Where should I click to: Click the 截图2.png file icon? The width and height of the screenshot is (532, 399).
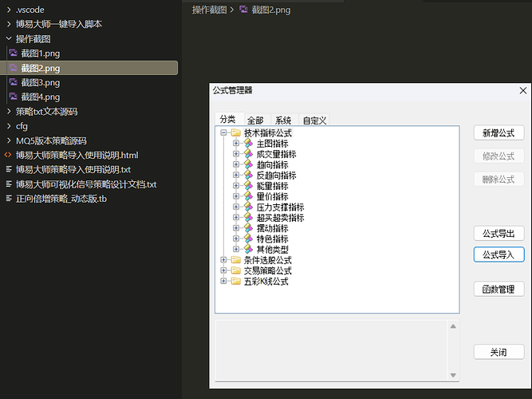[x=14, y=68]
